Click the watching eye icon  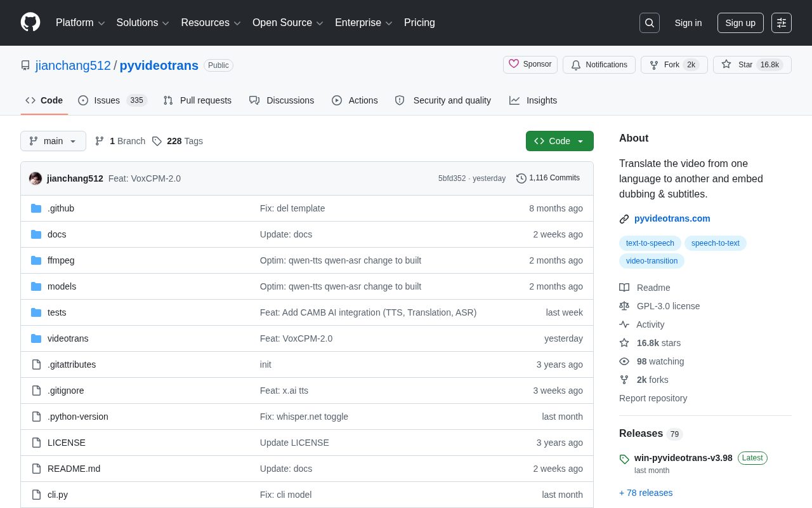[624, 361]
